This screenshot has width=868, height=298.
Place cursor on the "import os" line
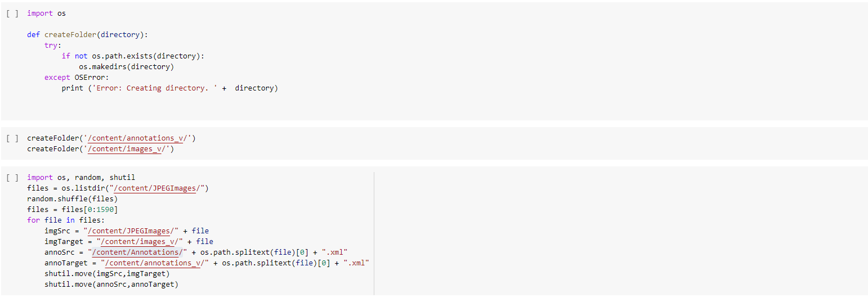tap(46, 13)
